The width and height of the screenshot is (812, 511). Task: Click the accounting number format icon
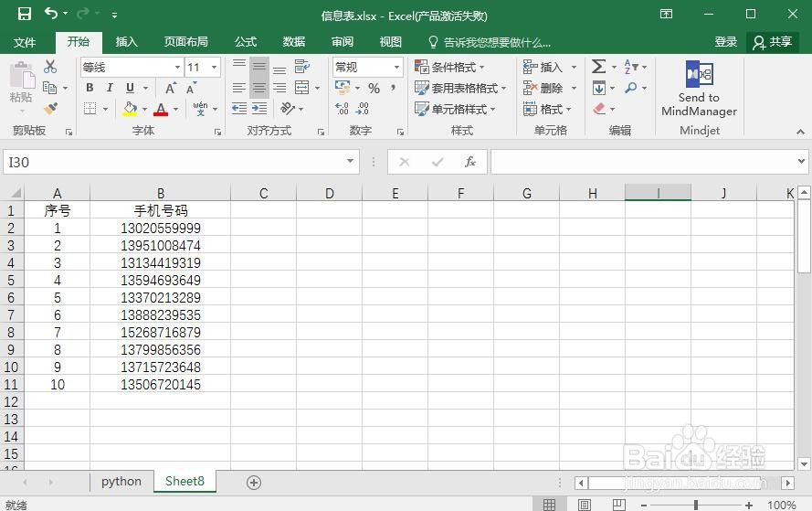pos(343,87)
